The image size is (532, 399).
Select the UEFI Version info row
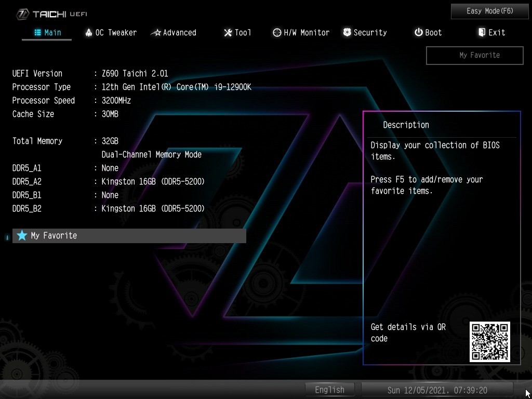[90, 73]
